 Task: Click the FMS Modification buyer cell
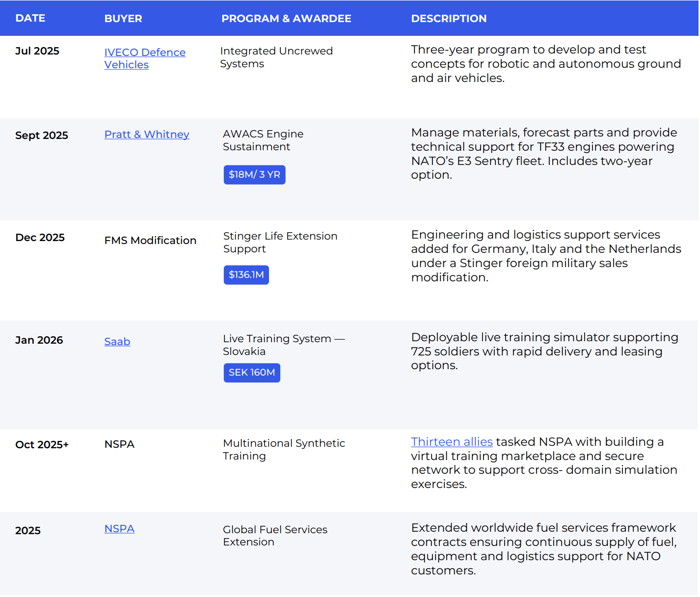[150, 241]
